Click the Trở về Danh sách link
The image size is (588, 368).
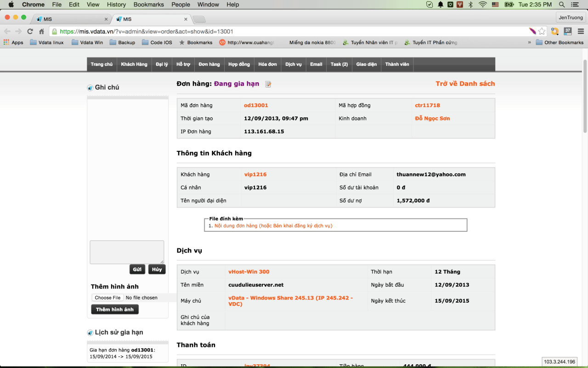click(465, 84)
